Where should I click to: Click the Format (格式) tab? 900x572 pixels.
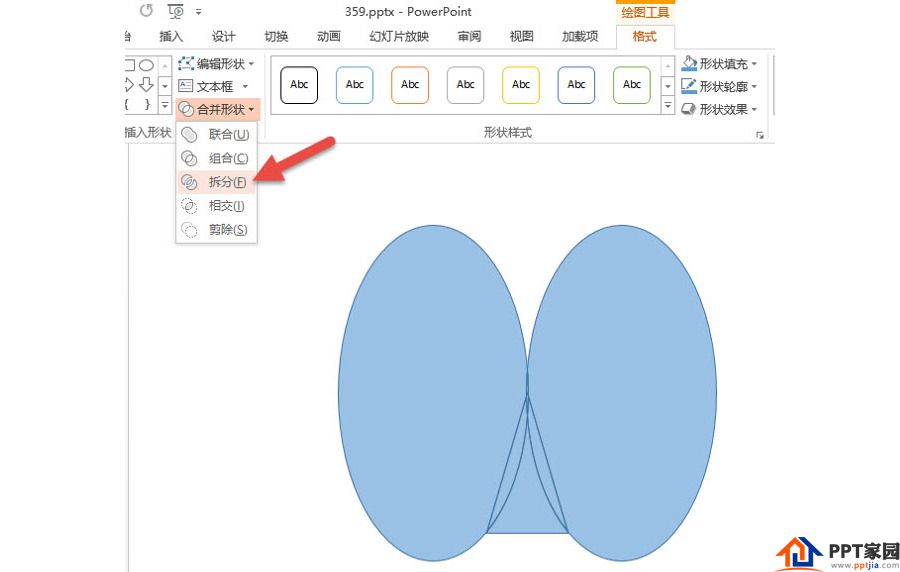point(645,37)
